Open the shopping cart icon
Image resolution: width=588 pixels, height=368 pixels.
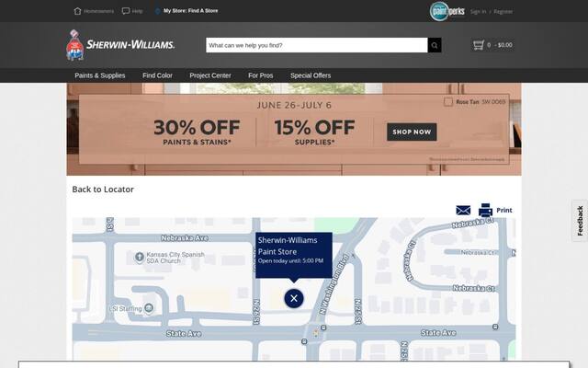coord(478,45)
